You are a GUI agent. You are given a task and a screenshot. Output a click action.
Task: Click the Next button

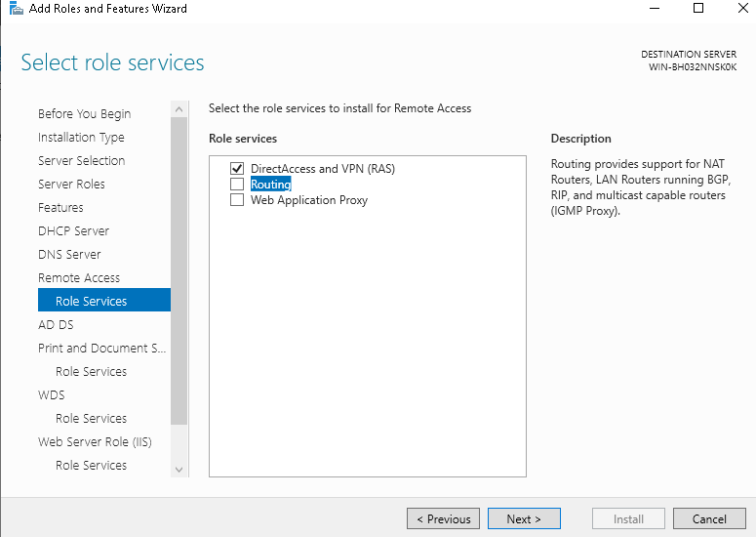click(523, 519)
